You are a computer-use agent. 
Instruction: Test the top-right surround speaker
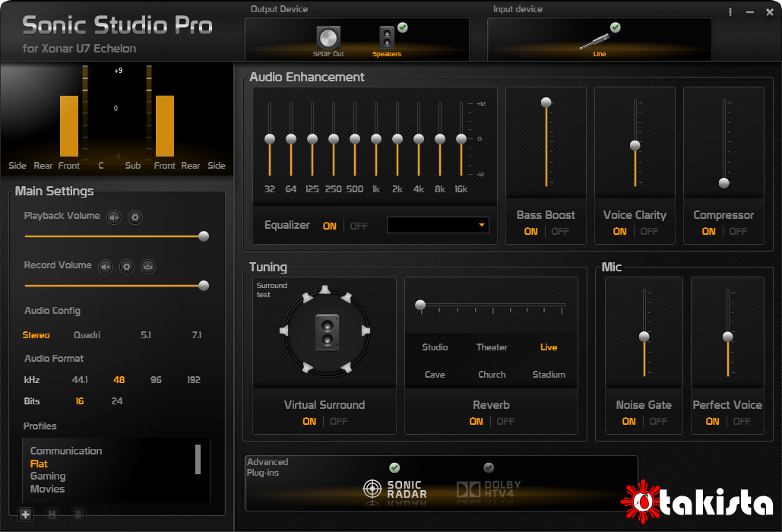click(x=346, y=298)
